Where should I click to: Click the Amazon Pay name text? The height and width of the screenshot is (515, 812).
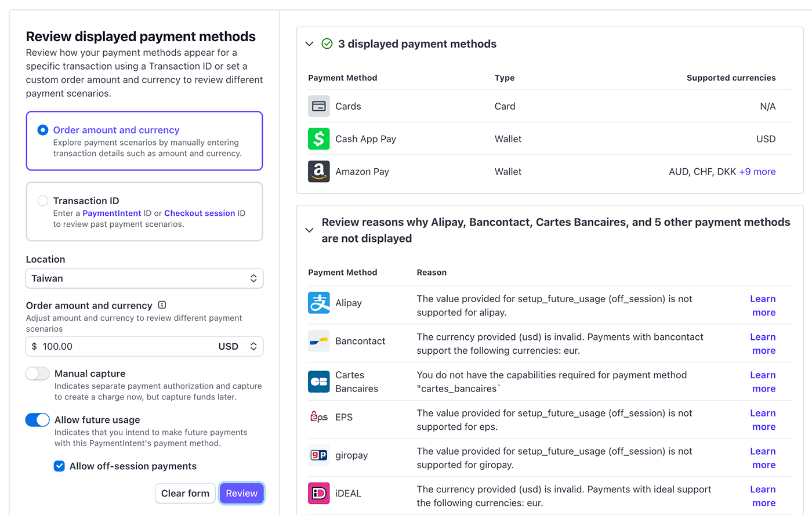click(362, 172)
